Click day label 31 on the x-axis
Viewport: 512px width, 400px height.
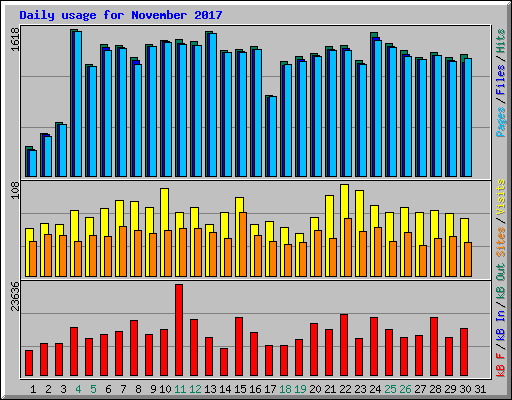coord(480,389)
